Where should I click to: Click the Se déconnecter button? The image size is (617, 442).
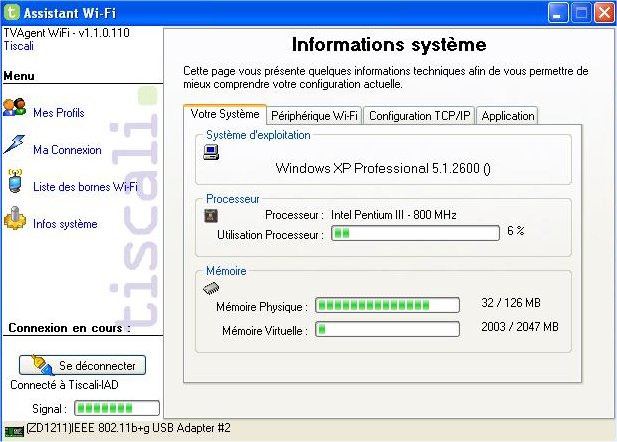point(82,365)
